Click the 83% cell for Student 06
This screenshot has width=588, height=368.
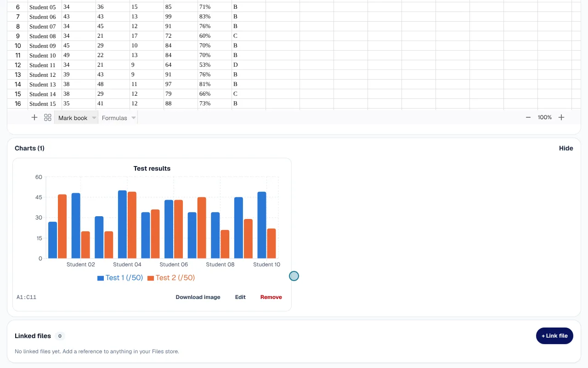(x=215, y=17)
